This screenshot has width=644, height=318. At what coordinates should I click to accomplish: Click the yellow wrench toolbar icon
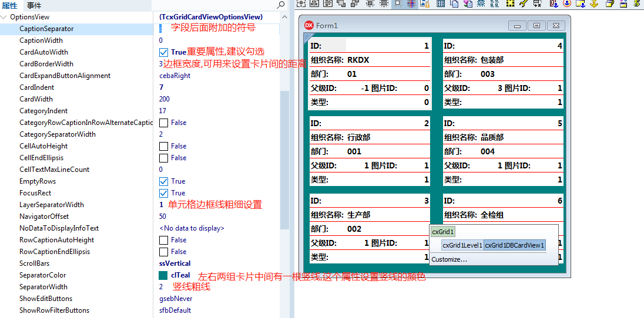(523, 4)
